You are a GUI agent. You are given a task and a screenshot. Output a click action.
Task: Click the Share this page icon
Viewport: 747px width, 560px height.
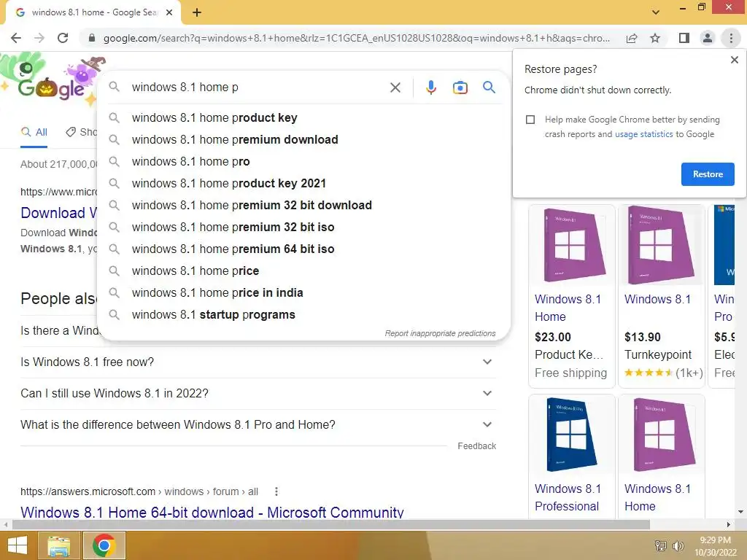pos(632,38)
